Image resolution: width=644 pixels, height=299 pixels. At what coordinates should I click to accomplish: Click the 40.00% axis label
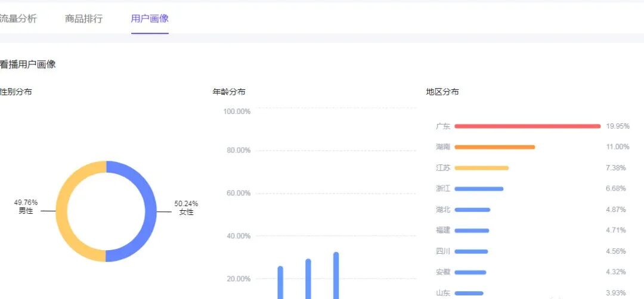coord(239,236)
